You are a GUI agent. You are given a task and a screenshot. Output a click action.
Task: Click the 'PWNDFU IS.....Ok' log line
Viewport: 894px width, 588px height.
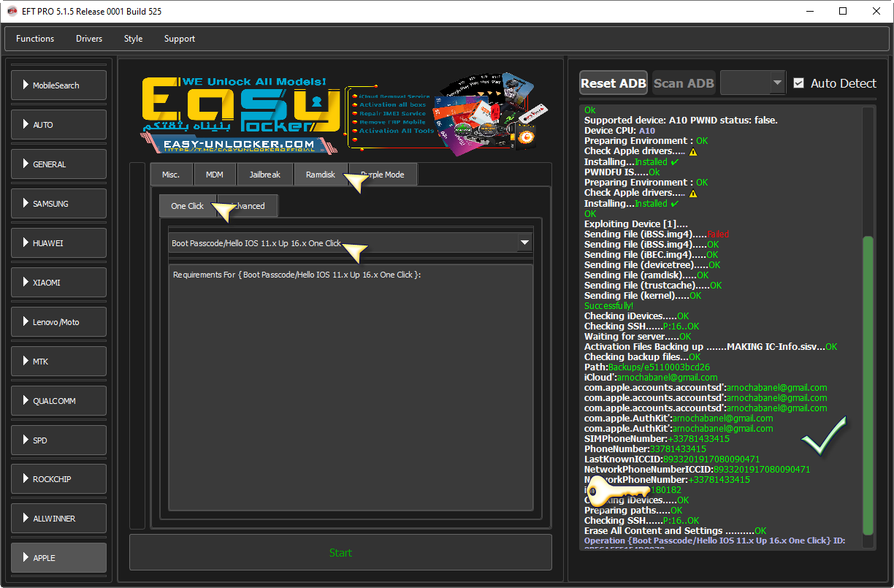622,172
